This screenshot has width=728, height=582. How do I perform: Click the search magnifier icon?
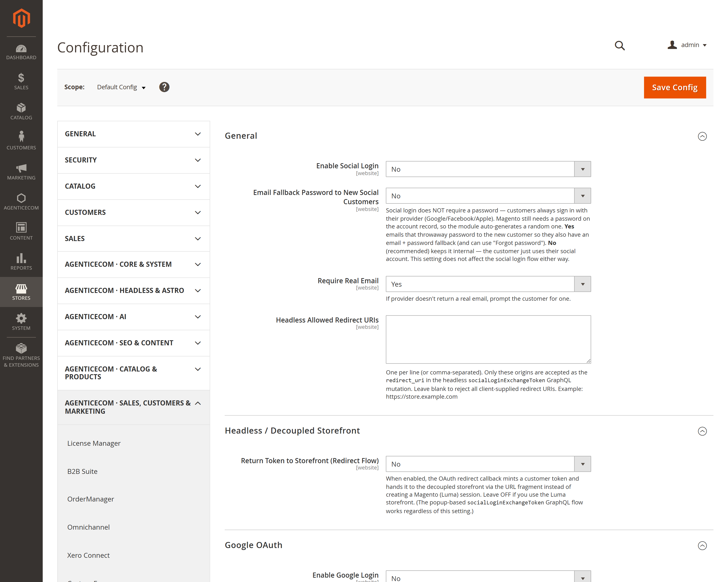click(620, 46)
